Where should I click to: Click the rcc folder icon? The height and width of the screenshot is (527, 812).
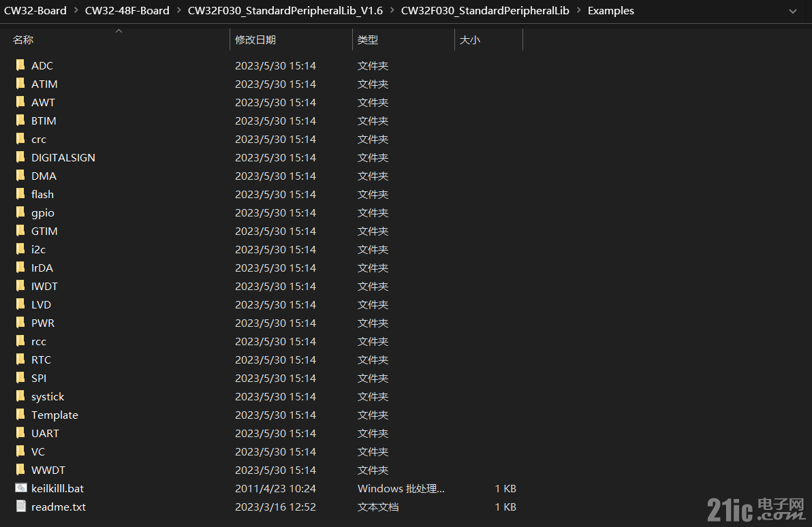click(x=20, y=341)
